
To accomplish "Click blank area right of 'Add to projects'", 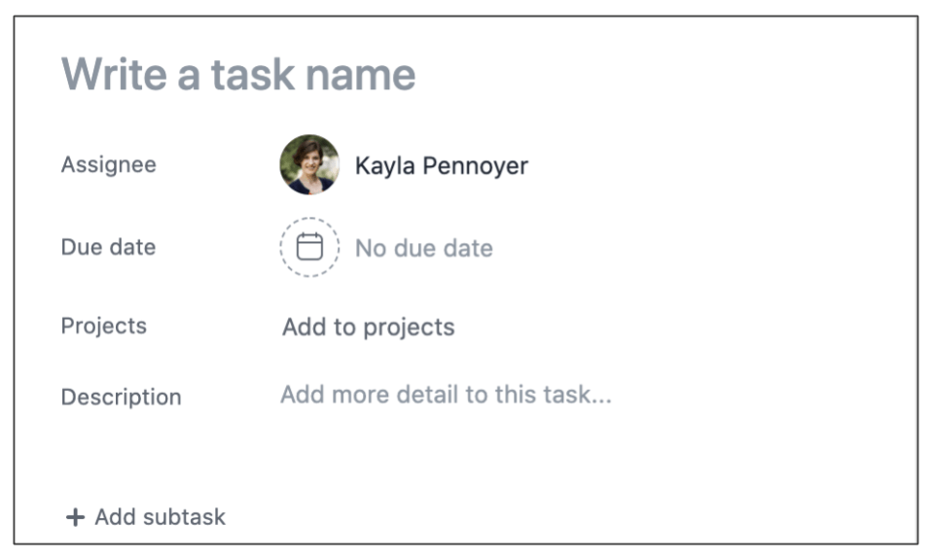I will point(681,328).
